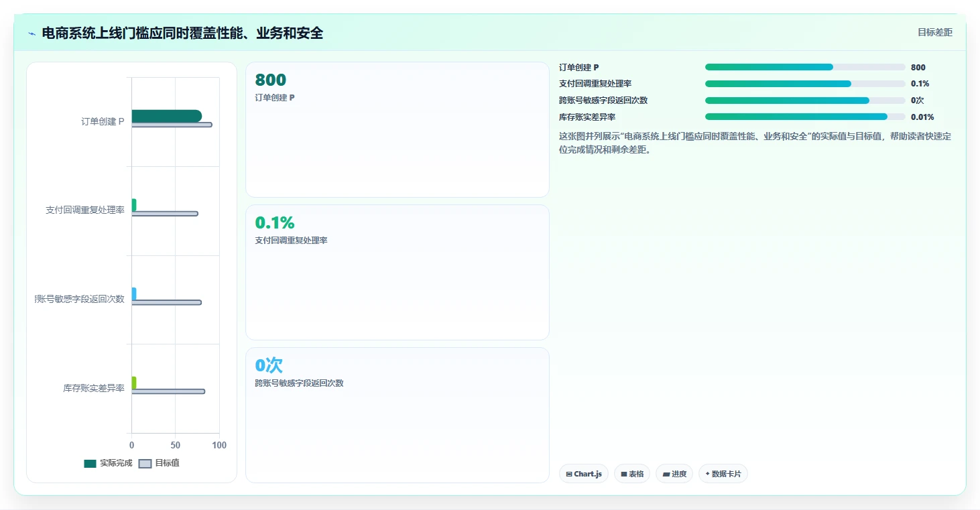Click the page title 电商系统上线门槛应同时覆盖性能、业务和安全
980x510 pixels.
pos(182,33)
